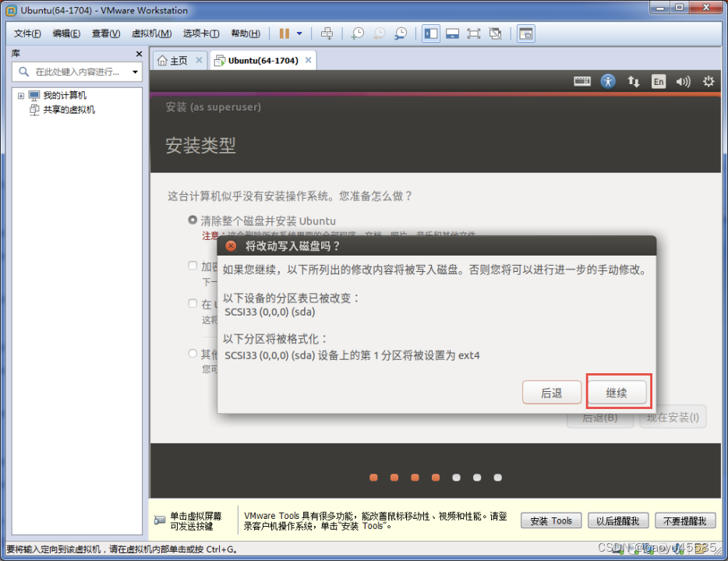The width and height of the screenshot is (728, 561).
Task: Open the 文件(F) menu
Action: click(27, 34)
